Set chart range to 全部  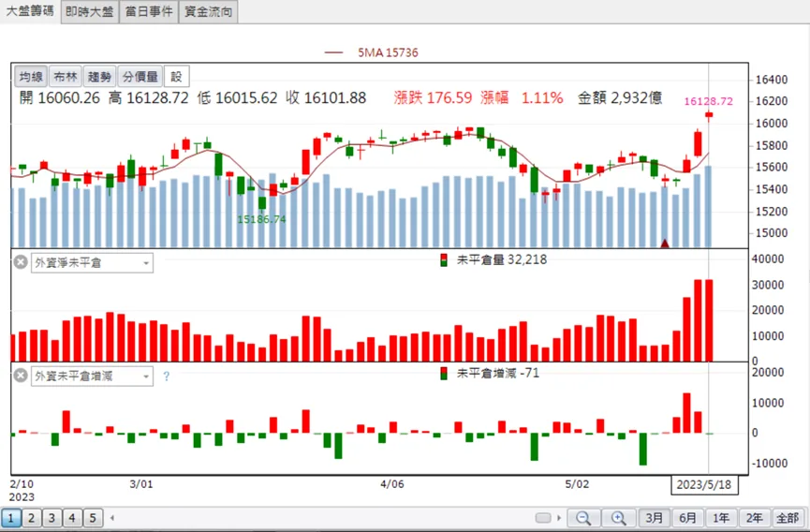click(x=788, y=518)
